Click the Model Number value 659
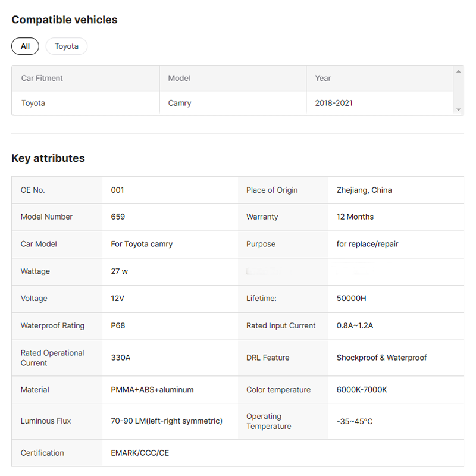 pos(118,217)
